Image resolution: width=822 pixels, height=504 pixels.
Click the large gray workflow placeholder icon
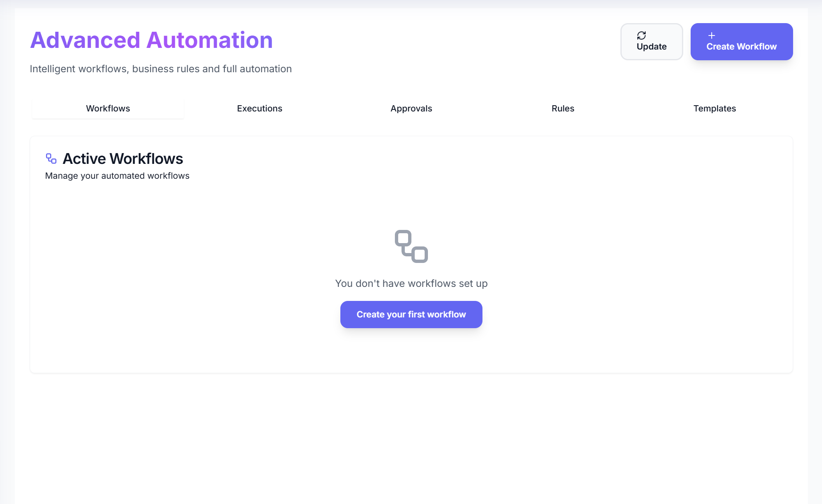point(411,246)
